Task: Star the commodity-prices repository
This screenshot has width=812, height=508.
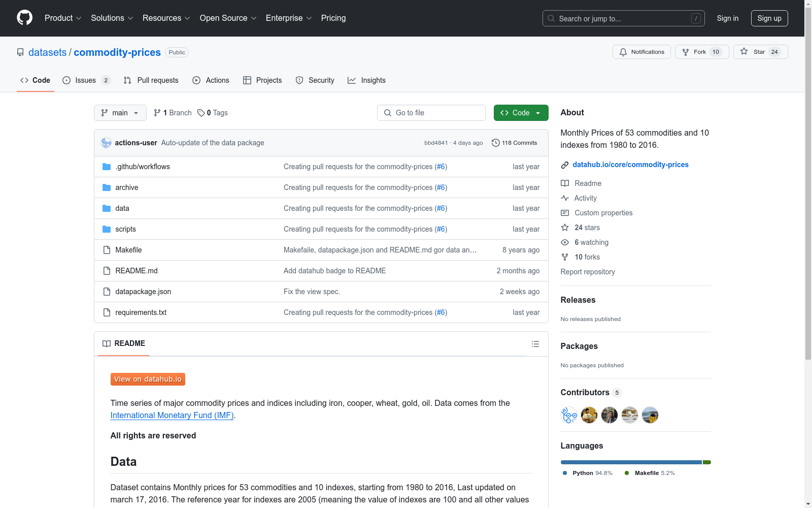Action: (761, 52)
